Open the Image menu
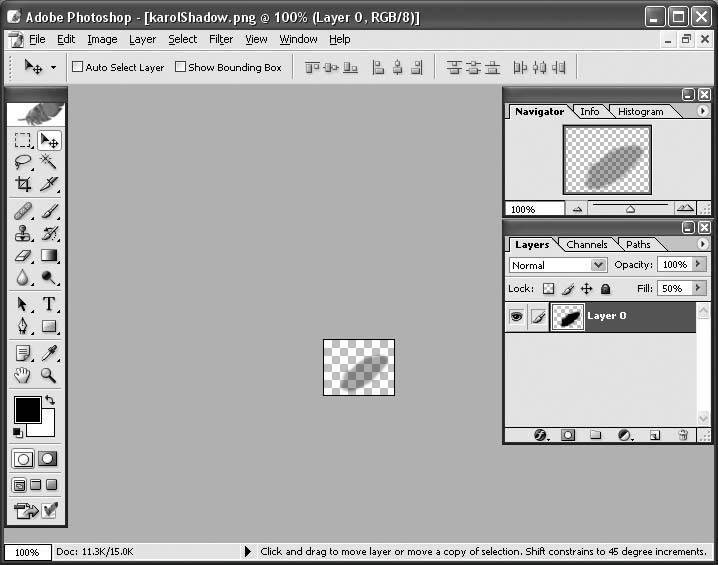The height and width of the screenshot is (565, 718). click(x=102, y=39)
